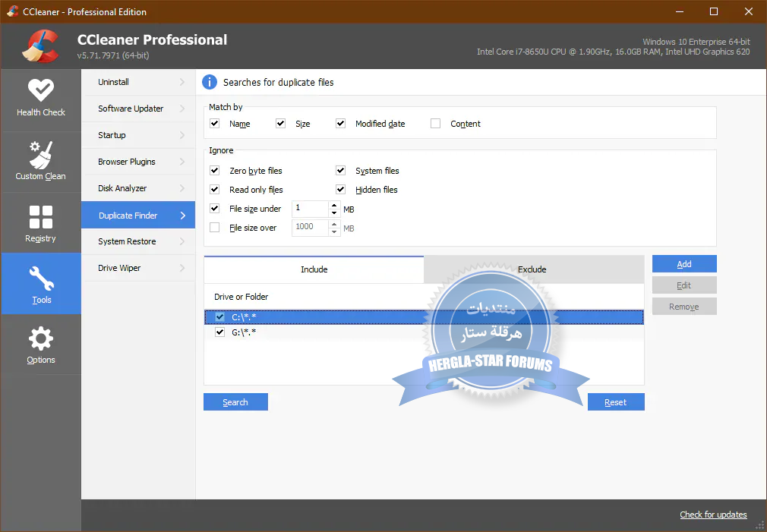Click the Add button
This screenshot has width=767, height=532.
coord(684,264)
